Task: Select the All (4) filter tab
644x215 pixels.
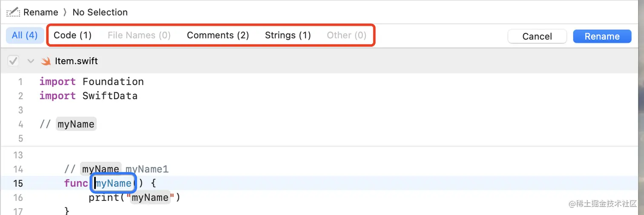Action: click(25, 35)
